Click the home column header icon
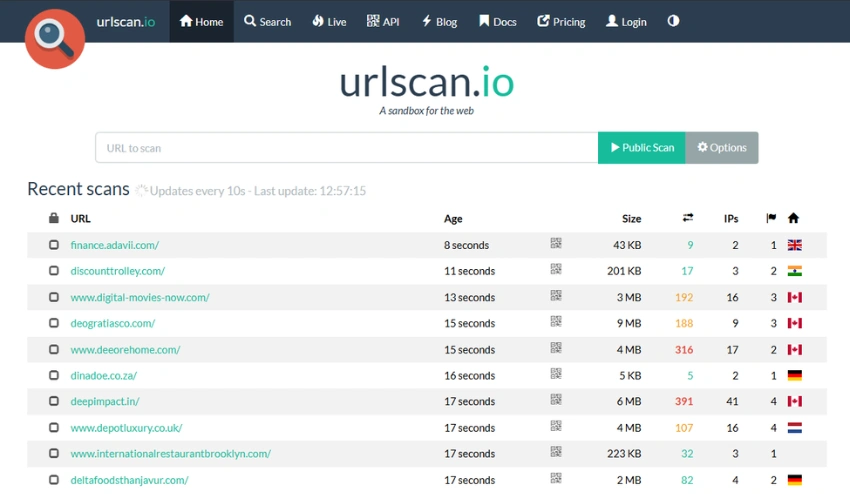 click(794, 218)
